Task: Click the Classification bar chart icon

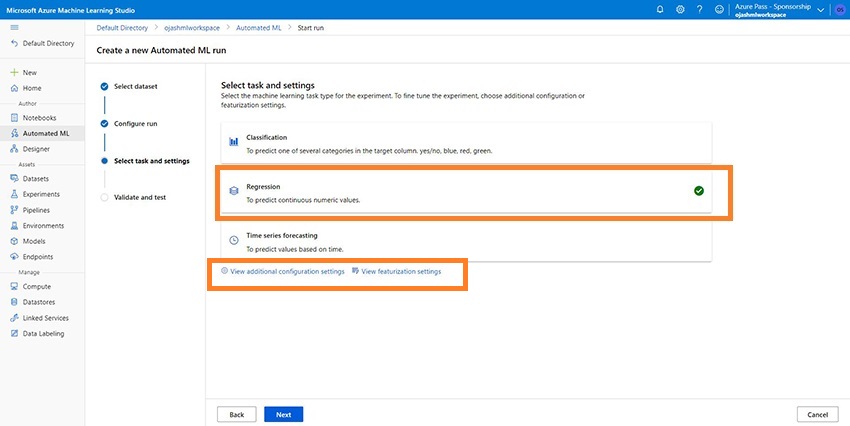Action: tap(233, 142)
